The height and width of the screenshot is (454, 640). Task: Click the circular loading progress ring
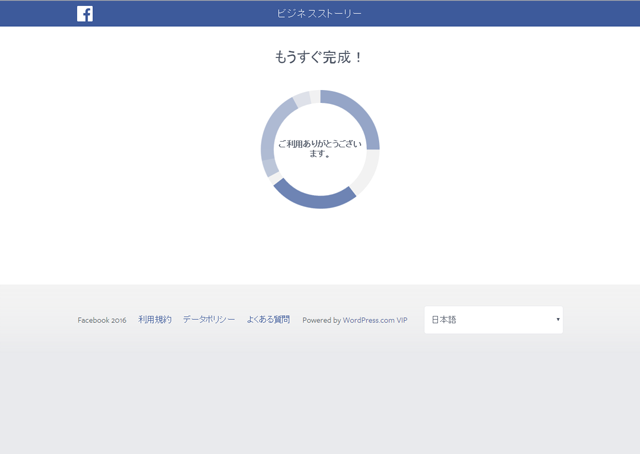click(320, 149)
